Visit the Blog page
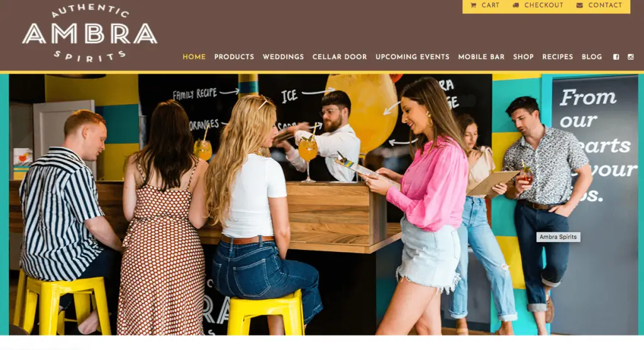This screenshot has width=644, height=350. click(591, 57)
